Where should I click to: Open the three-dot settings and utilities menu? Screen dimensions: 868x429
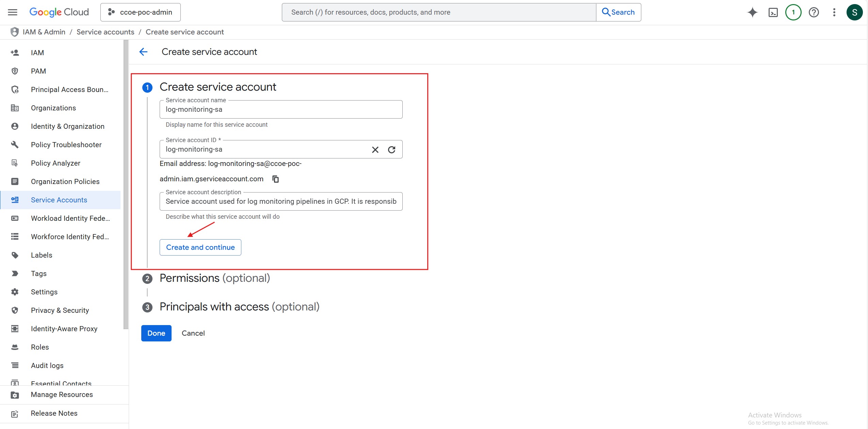click(834, 12)
